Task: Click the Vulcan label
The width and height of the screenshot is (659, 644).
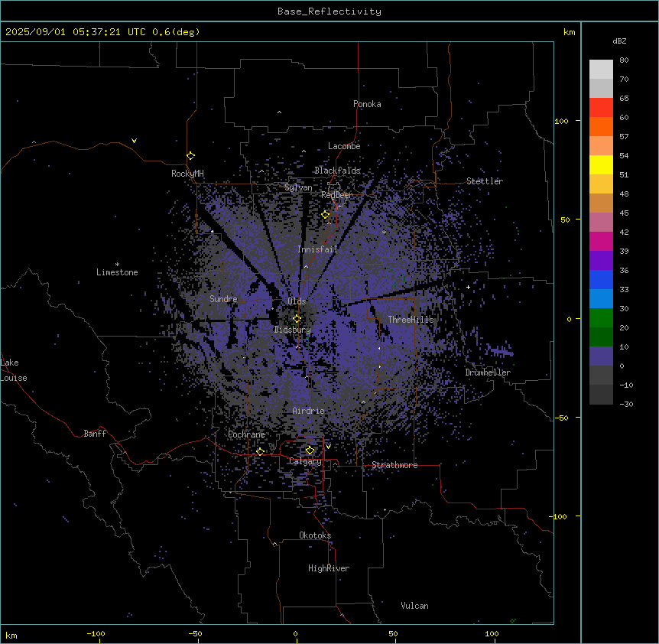Action: pos(414,606)
